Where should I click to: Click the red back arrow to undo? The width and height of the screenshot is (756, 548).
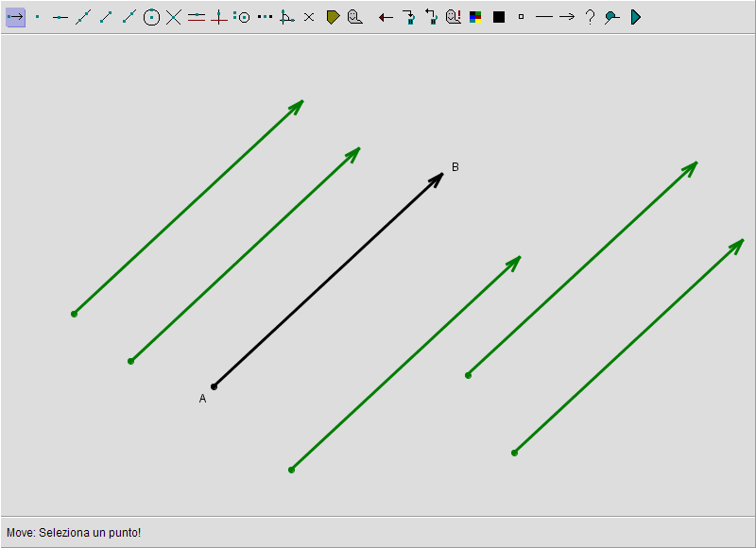(x=386, y=18)
